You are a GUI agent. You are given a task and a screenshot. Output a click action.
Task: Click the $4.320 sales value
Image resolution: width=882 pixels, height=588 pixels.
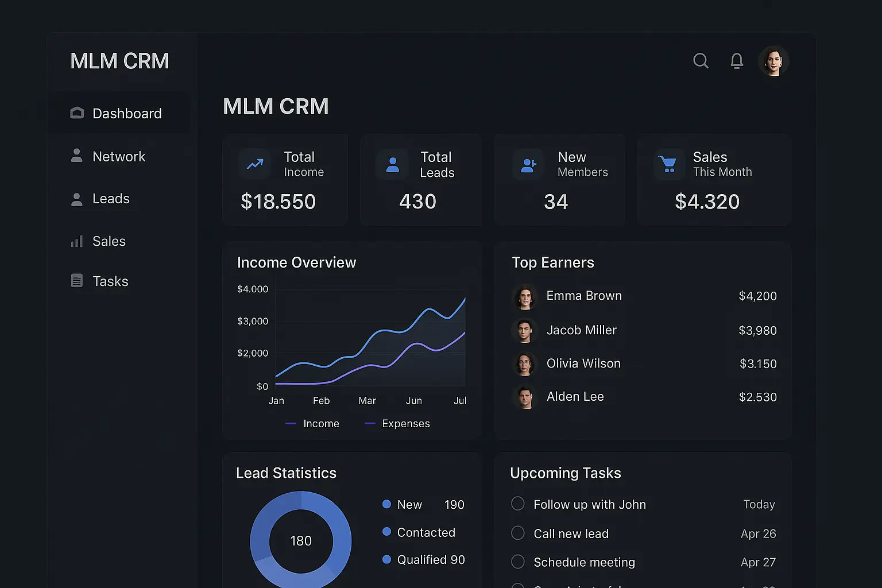pos(707,202)
